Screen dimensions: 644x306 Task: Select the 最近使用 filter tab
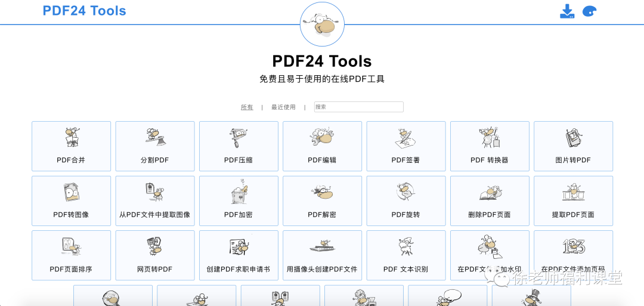(x=283, y=107)
